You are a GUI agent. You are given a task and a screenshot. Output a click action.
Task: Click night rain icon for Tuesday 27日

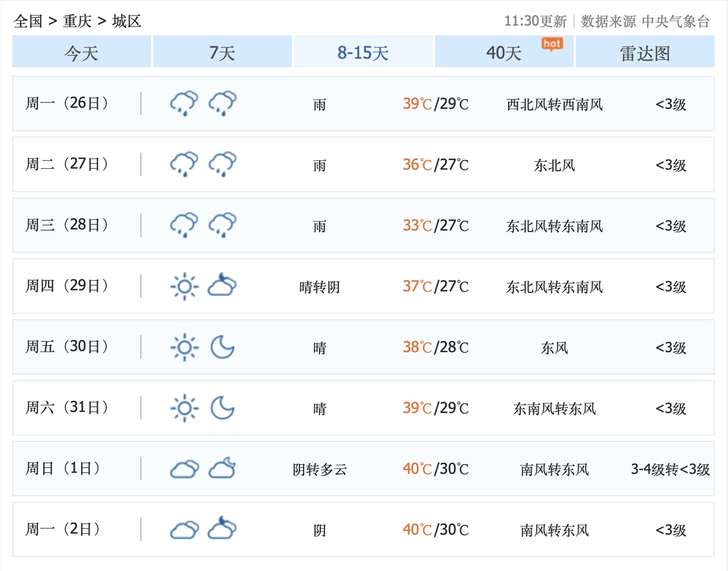pos(222,164)
